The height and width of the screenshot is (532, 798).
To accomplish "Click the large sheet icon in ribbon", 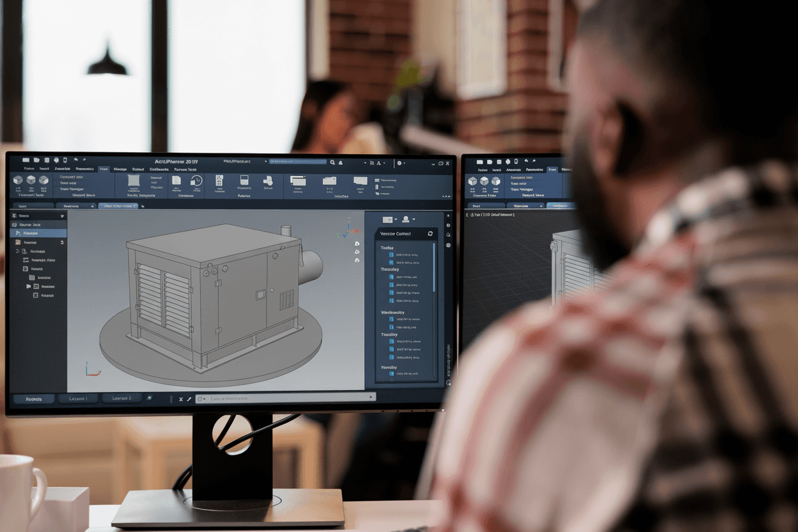I will click(x=134, y=180).
